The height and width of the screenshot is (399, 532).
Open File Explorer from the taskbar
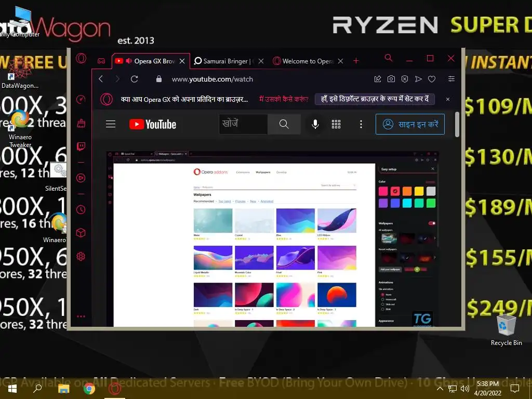pos(63,389)
